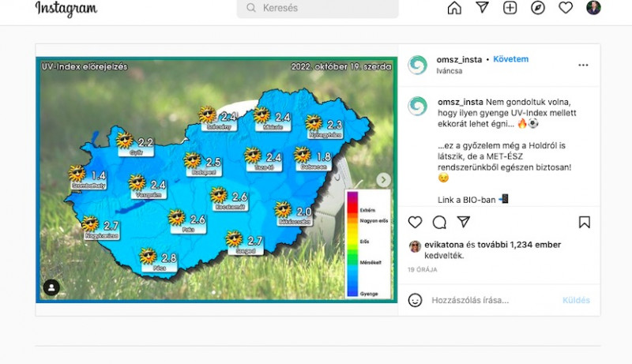Screen dimensions: 632x364
Task: Open post options three-dot menu
Action: point(583,65)
